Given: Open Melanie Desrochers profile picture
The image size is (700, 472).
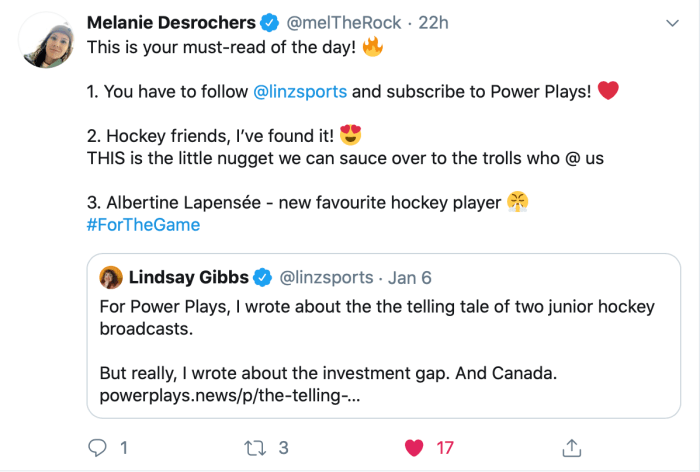Looking at the screenshot, I should point(41,42).
